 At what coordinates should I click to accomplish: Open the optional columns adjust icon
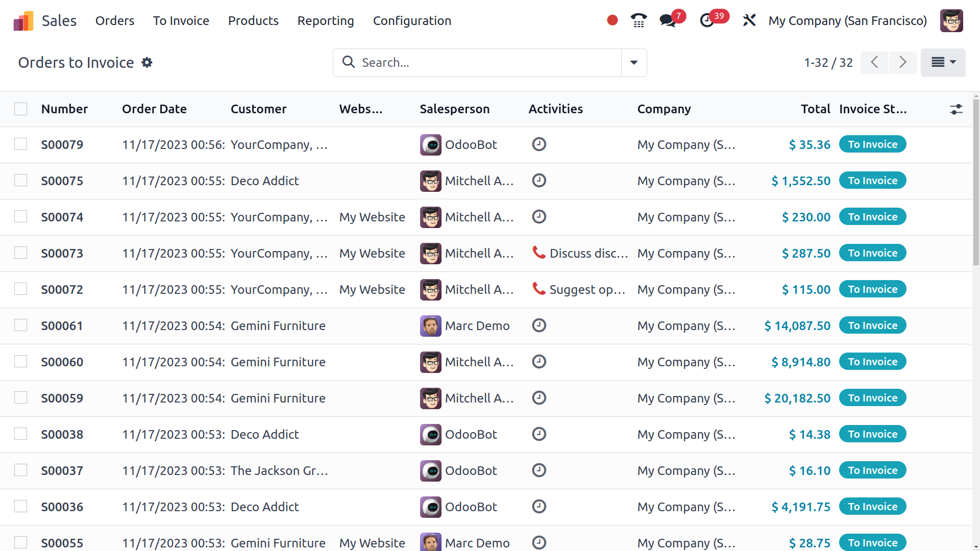click(x=956, y=109)
